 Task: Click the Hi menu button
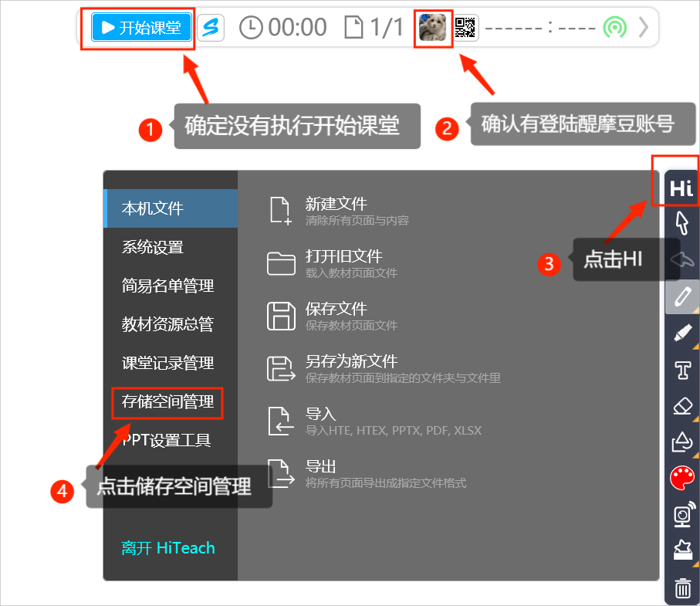click(x=681, y=188)
